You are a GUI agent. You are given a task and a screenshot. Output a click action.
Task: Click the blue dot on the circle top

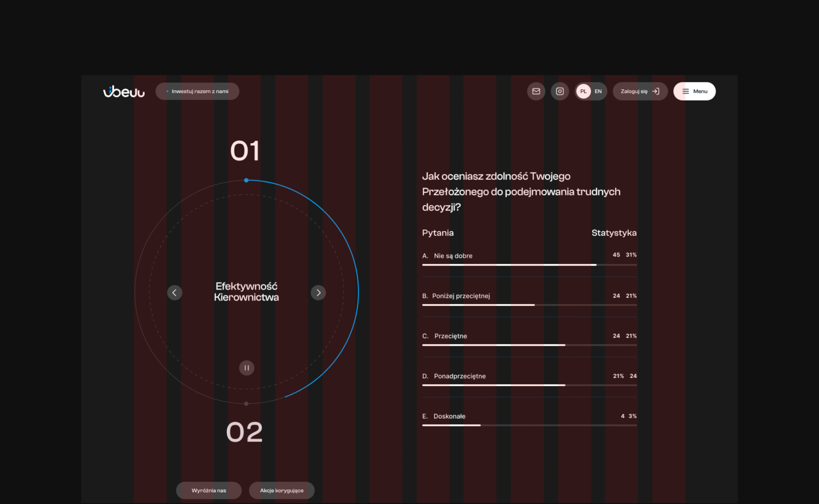[x=246, y=180]
